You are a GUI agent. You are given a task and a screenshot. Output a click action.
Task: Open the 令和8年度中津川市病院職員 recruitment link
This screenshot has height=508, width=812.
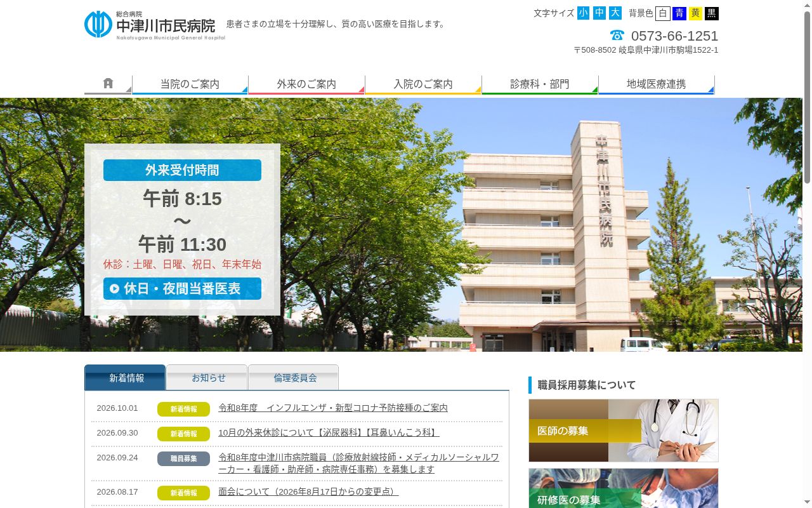359,463
